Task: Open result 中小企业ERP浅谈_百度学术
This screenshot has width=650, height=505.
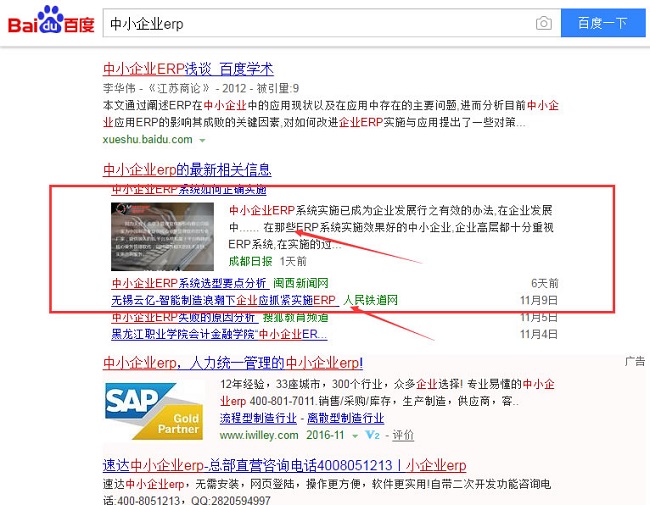Action: [188, 69]
